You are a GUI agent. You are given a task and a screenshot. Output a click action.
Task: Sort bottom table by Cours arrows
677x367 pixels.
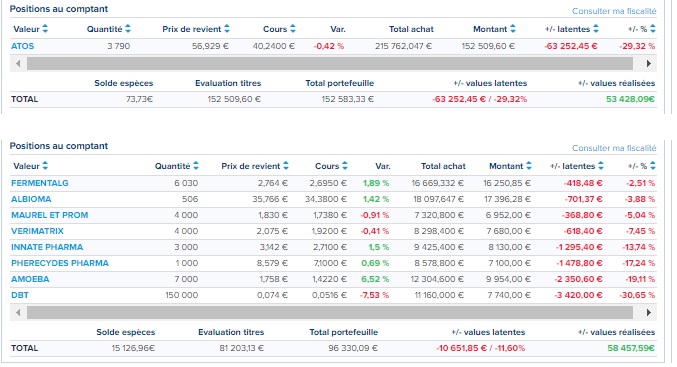coord(345,166)
